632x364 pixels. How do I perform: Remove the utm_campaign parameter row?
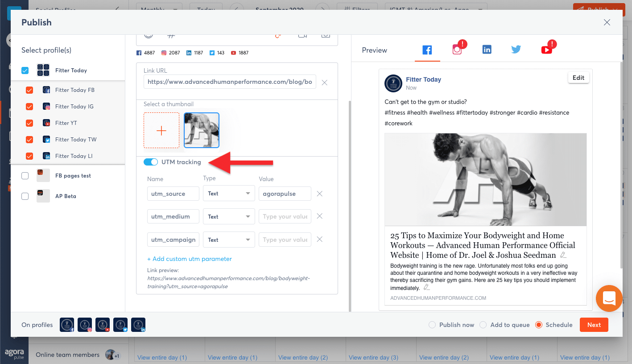tap(319, 239)
